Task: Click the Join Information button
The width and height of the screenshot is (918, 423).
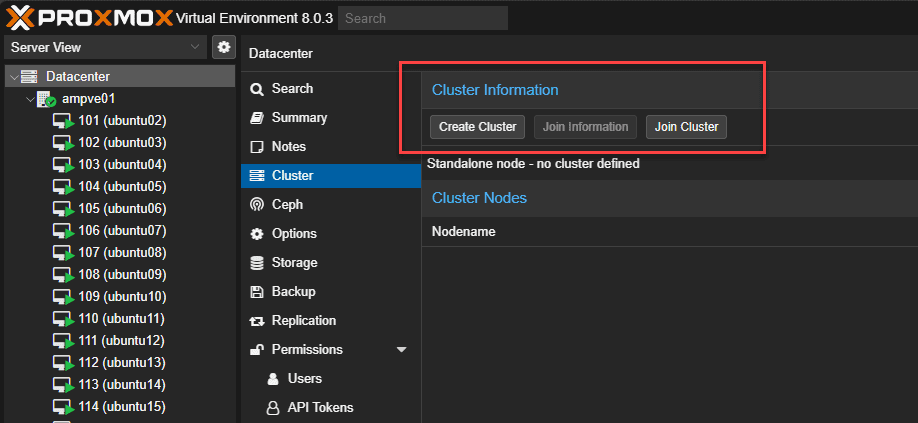Action: (x=585, y=127)
